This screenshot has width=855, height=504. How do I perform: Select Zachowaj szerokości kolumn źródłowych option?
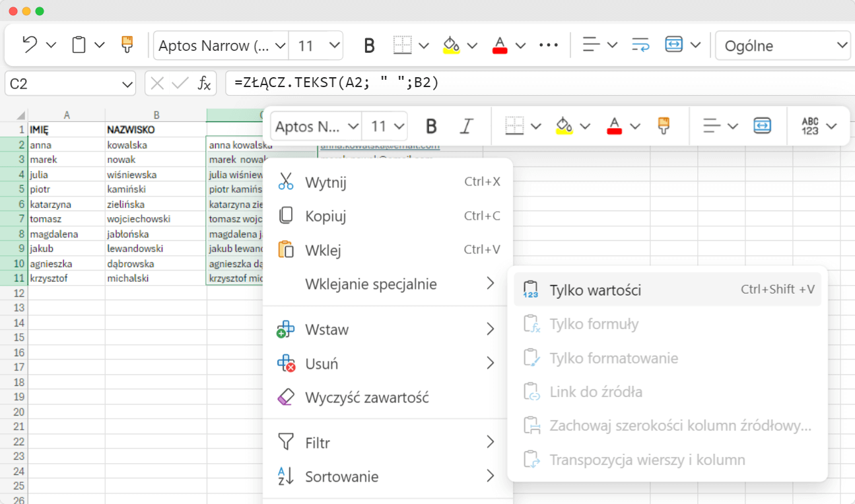[x=667, y=425]
